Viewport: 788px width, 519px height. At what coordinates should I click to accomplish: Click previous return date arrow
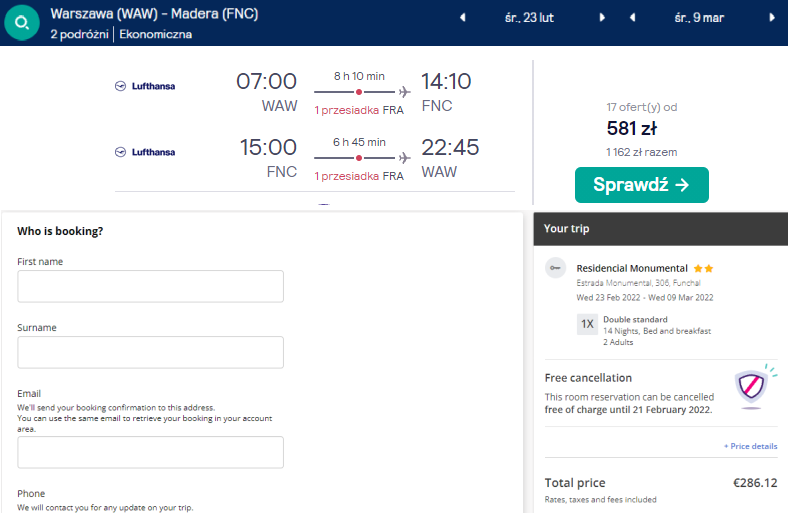633,17
